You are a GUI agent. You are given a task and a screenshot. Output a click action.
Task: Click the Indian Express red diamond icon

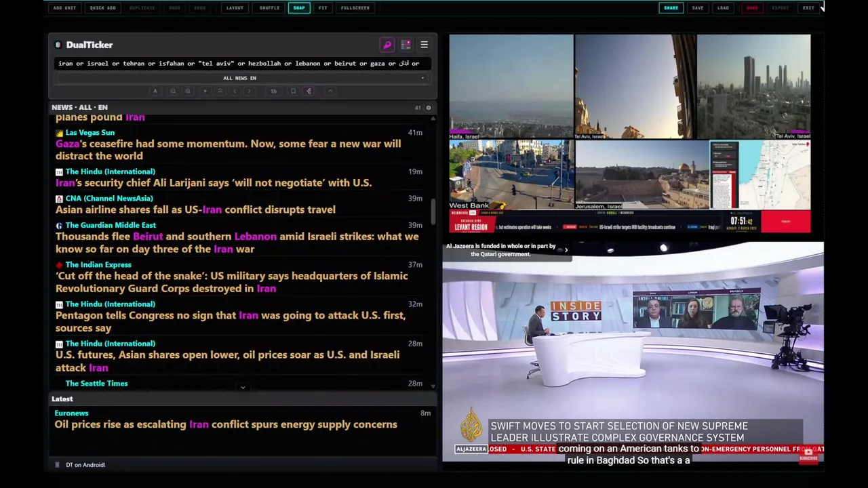59,265
